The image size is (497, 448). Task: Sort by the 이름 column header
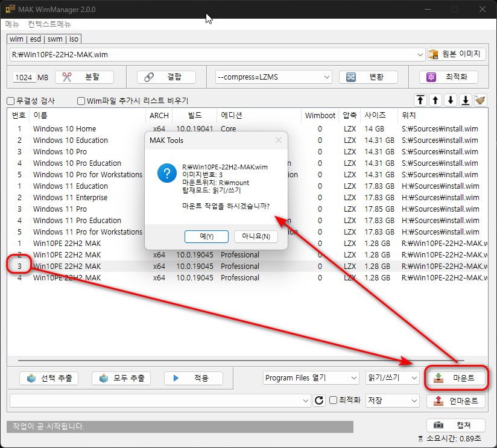pyautogui.click(x=87, y=115)
